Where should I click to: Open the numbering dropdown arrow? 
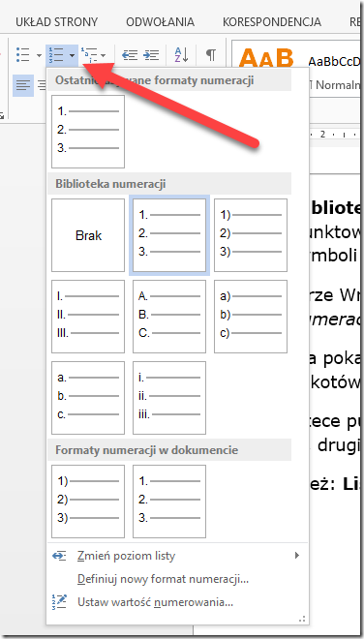point(73,55)
